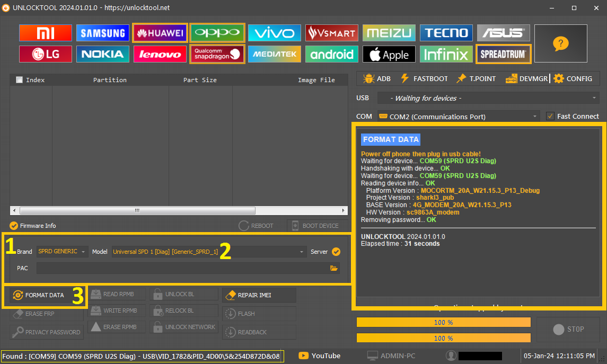Select the Apple brand logo
Image resolution: width=607 pixels, height=364 pixels.
pyautogui.click(x=389, y=54)
